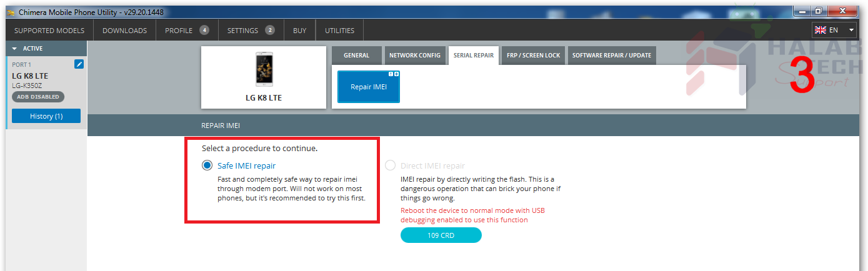Click the Profile notification badge 4
Viewport: 868px width, 271px height.
(204, 30)
